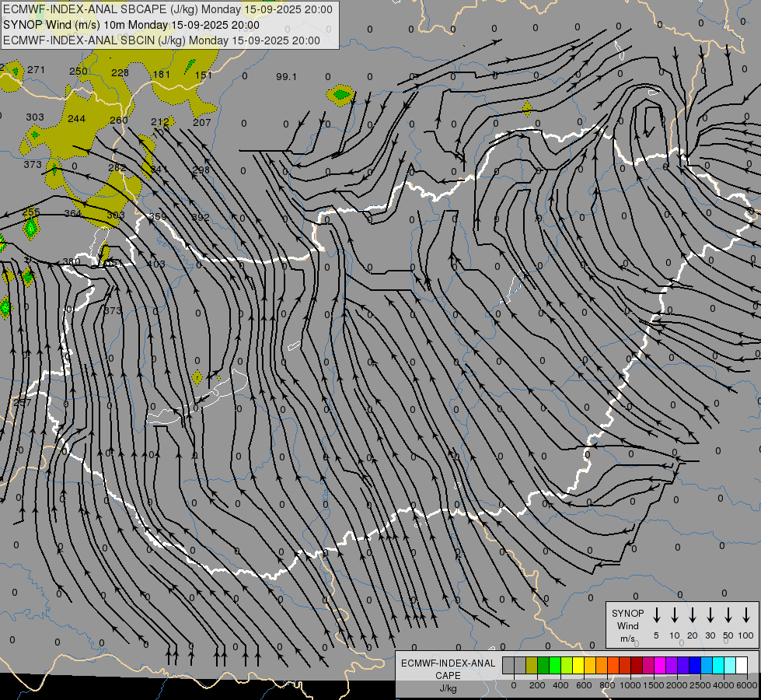Click the map value 244

click(77, 118)
